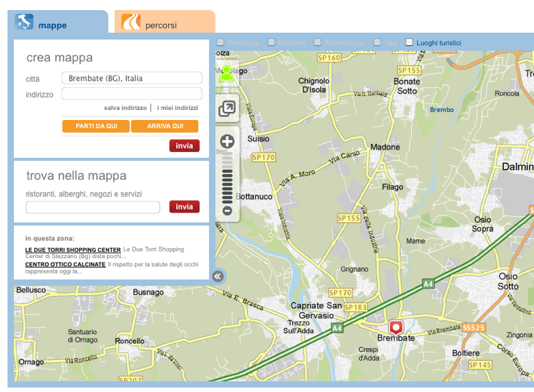Zoom out with the minus icon
The image size is (534, 392).
point(227,211)
